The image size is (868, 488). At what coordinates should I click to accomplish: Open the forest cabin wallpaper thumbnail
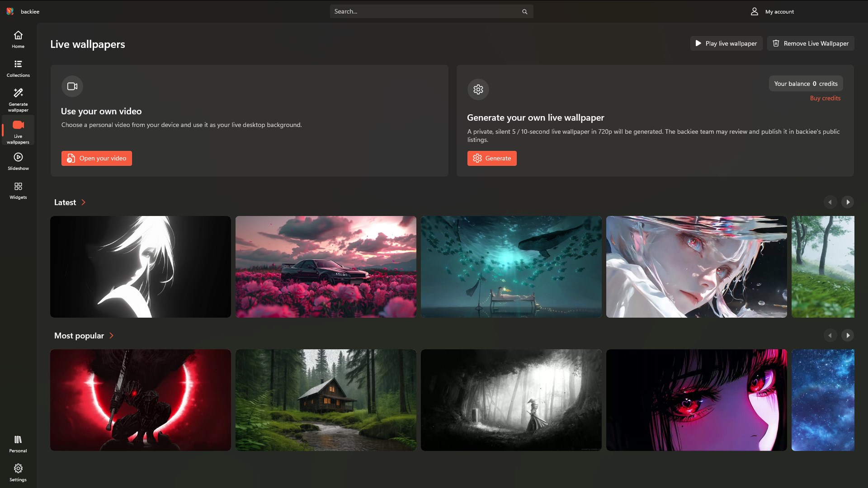326,400
